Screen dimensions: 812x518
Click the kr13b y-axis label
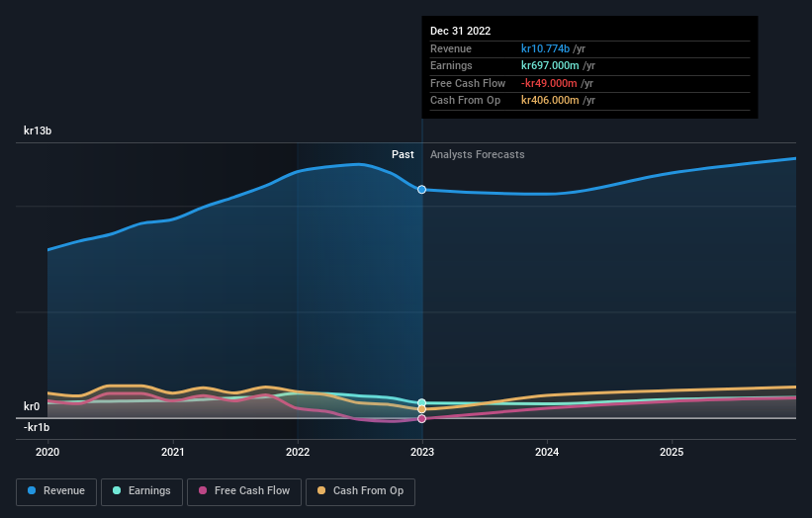point(38,130)
